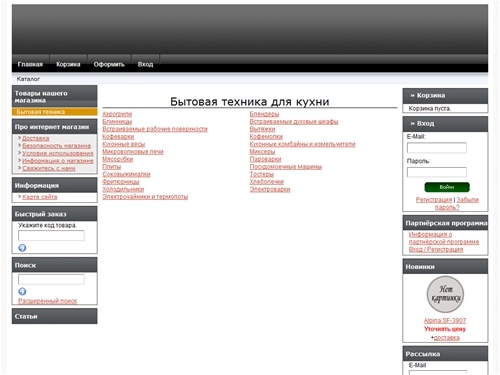The height and width of the screenshot is (375, 500).
Task: Go to the Вход menu item
Action: (x=145, y=64)
